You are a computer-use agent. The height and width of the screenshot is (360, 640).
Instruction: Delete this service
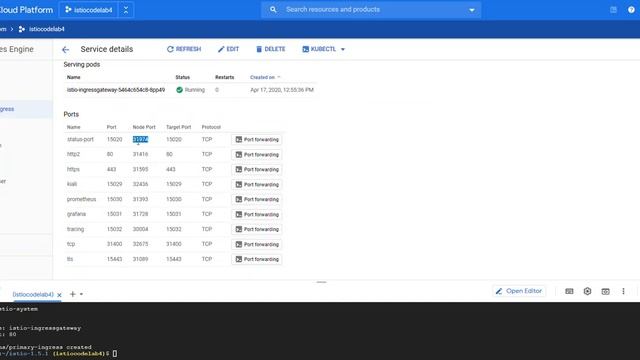(x=271, y=49)
